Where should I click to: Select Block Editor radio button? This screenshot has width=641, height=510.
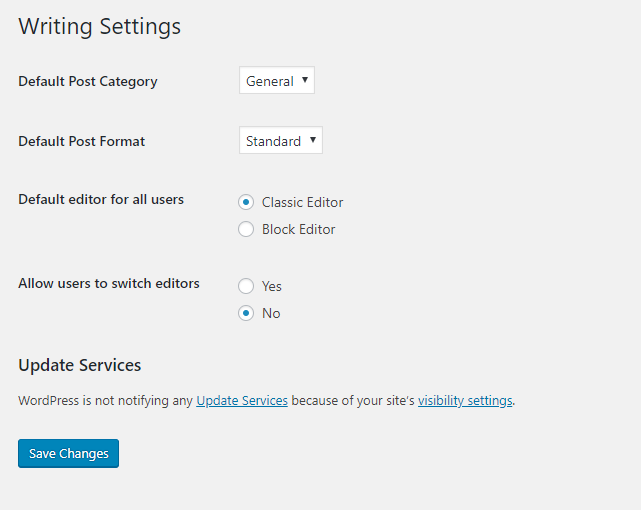point(246,229)
